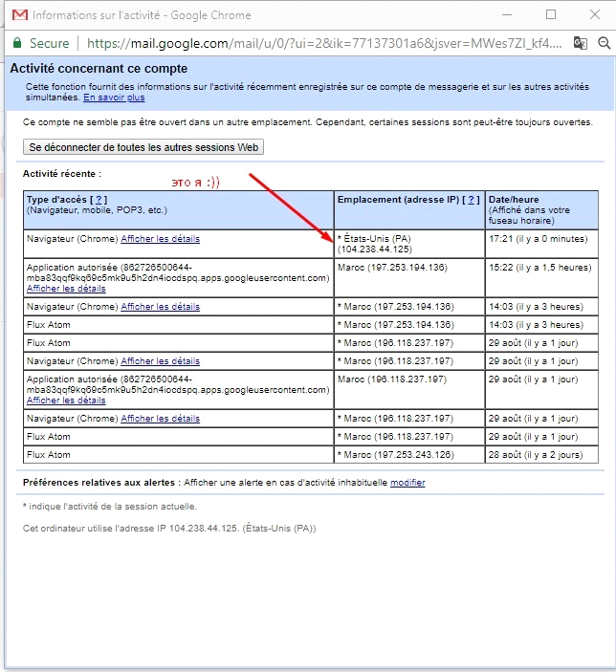The width and height of the screenshot is (616, 672).
Task: Show details for the 29 août authorized application
Action: coord(66,400)
